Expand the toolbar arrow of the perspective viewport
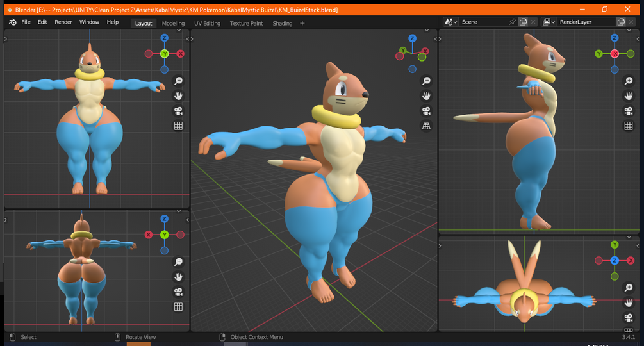This screenshot has width=644, height=346. pyautogui.click(x=192, y=39)
